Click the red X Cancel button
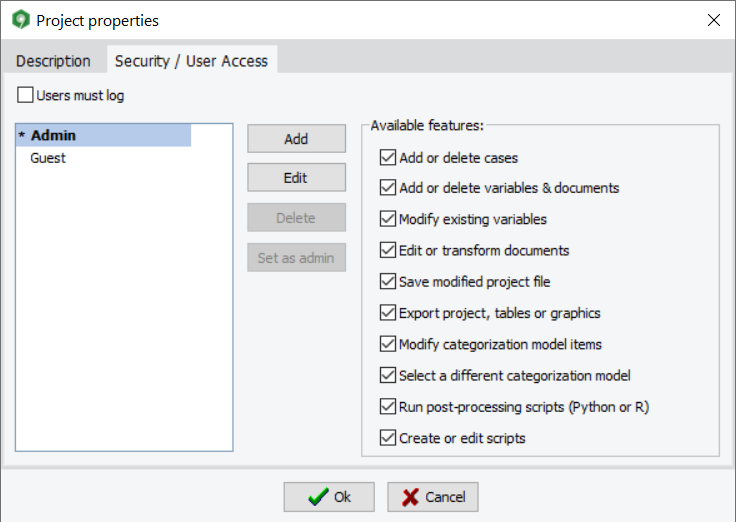Image resolution: width=736 pixels, height=522 pixels. (x=433, y=497)
